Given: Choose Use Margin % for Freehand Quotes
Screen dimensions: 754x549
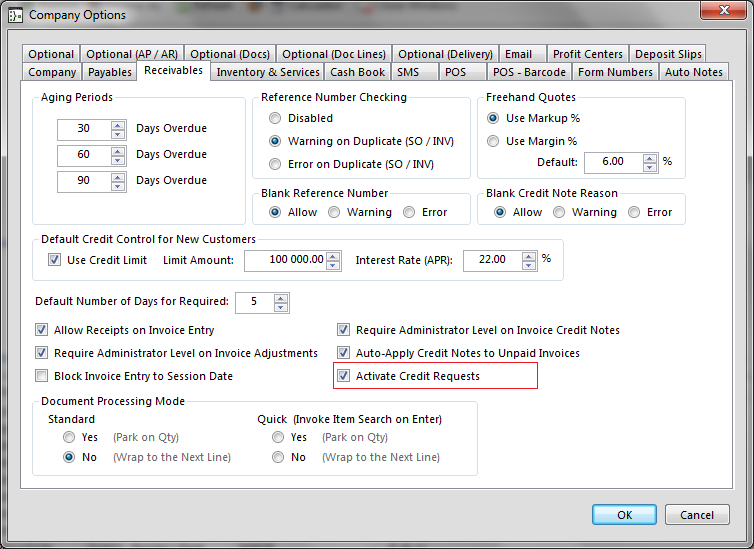Looking at the screenshot, I should tap(494, 141).
